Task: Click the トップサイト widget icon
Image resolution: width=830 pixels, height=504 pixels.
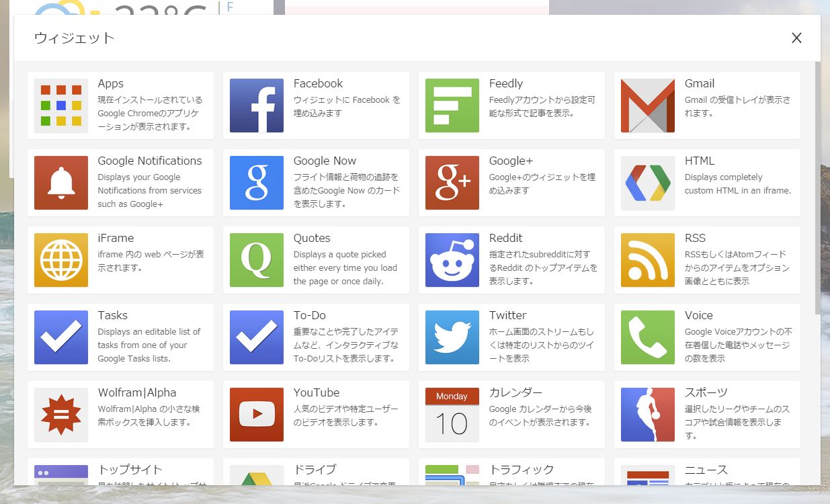Action: (x=61, y=475)
